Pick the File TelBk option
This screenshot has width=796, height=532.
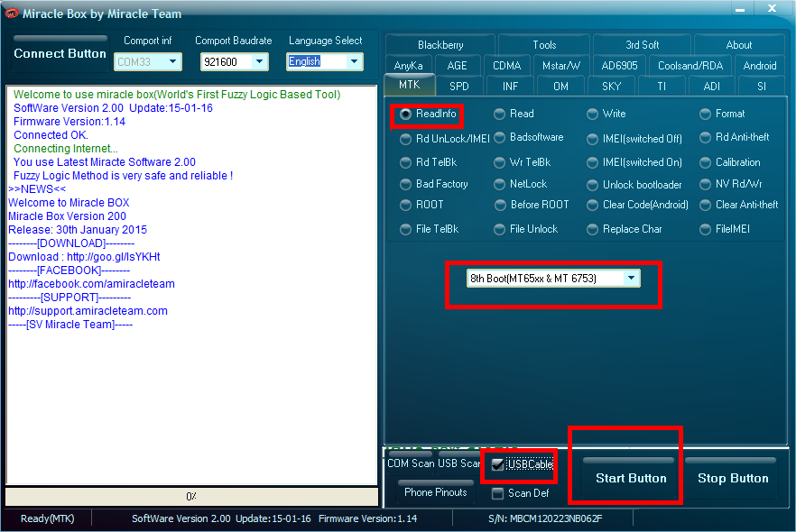tap(430, 229)
